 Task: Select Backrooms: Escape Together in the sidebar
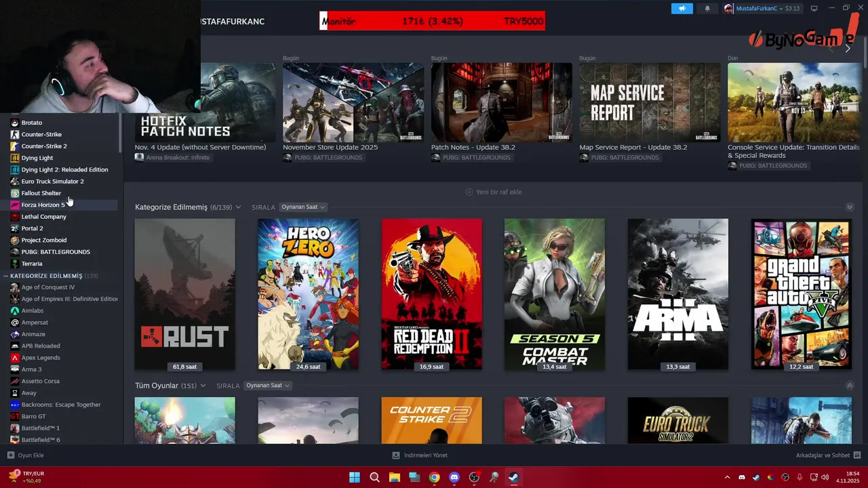pos(61,405)
